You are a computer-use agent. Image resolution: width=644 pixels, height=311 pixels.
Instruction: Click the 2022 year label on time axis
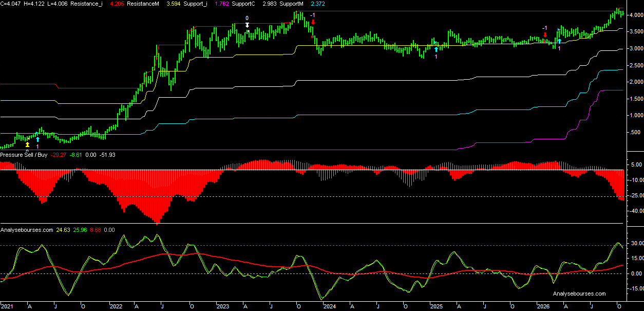click(116, 306)
